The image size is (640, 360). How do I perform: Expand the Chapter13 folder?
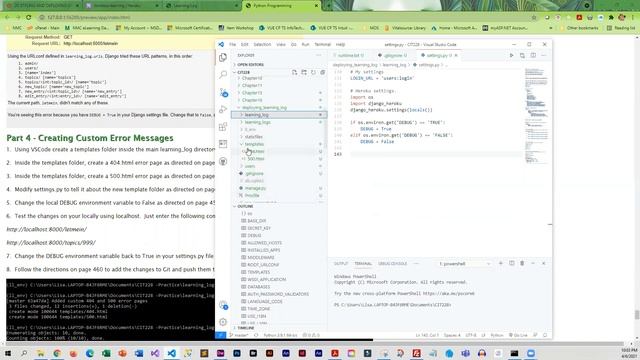tap(252, 93)
